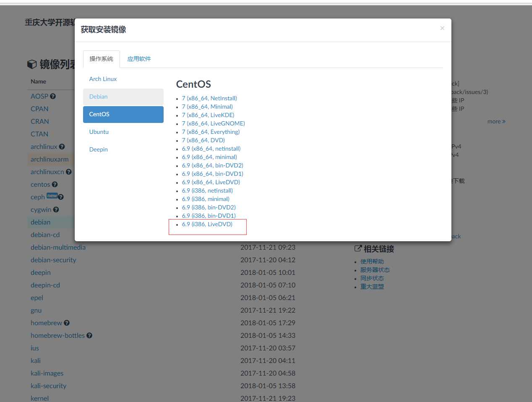Open the deepin-cd mirror link

(x=45, y=285)
